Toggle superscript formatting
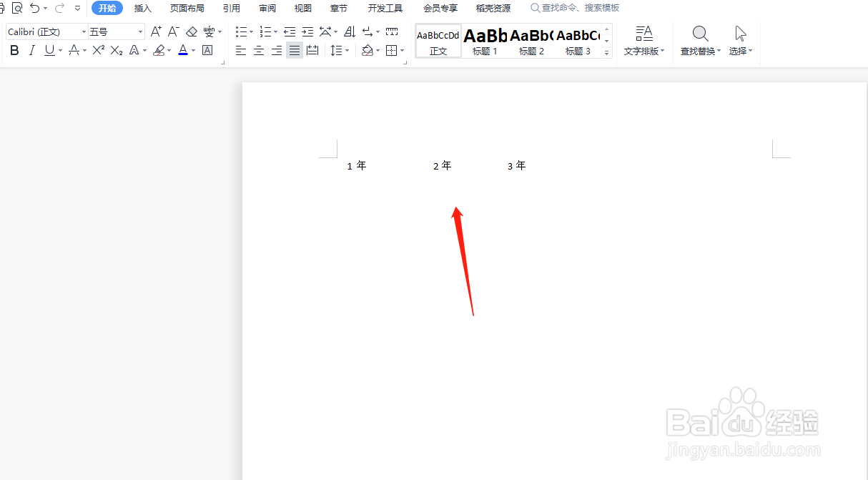The image size is (868, 480). 99,50
